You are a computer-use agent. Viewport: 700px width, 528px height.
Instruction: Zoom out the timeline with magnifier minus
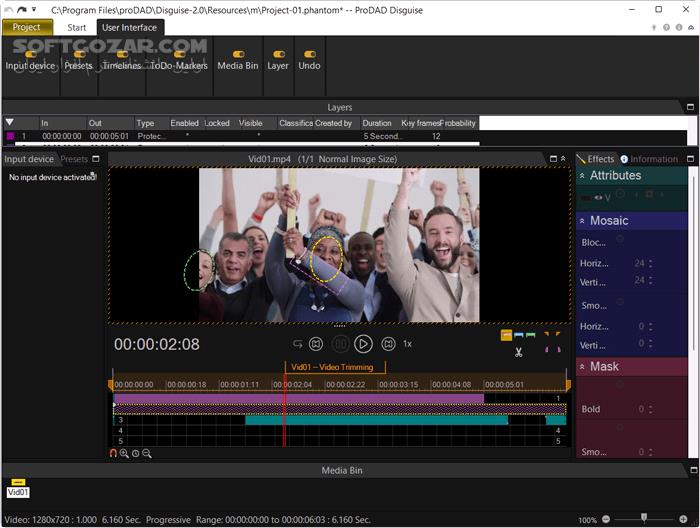click(x=147, y=453)
